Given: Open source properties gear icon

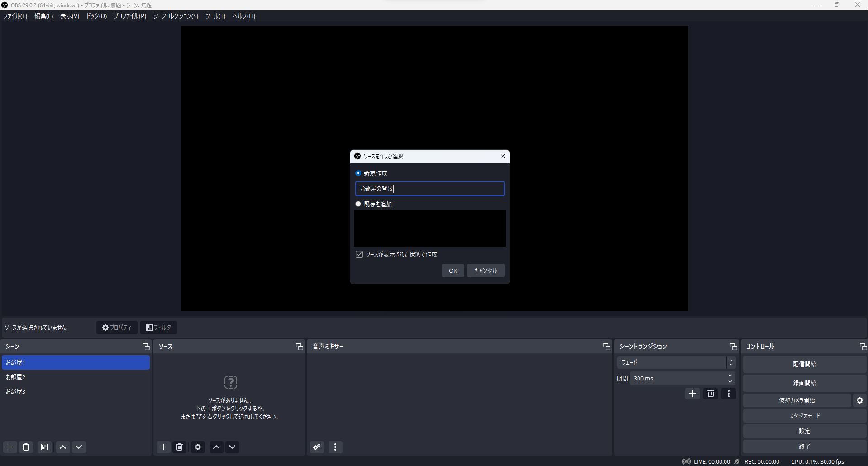Looking at the screenshot, I should click(198, 447).
